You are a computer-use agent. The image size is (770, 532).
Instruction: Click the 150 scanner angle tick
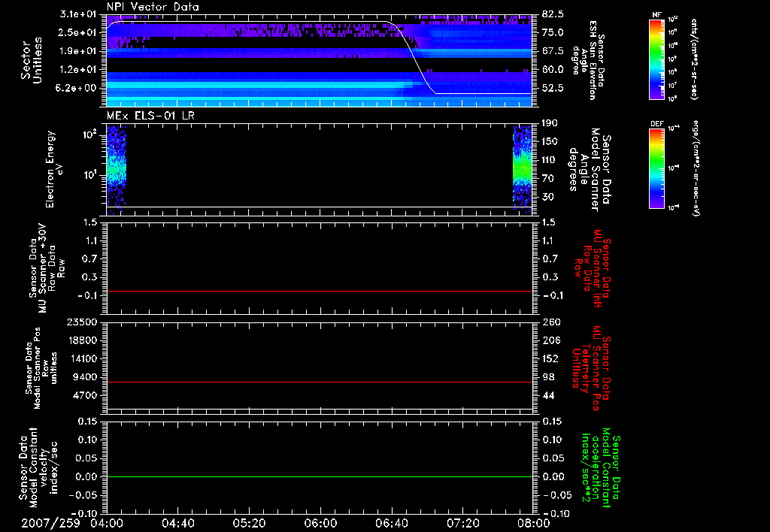pos(550,142)
